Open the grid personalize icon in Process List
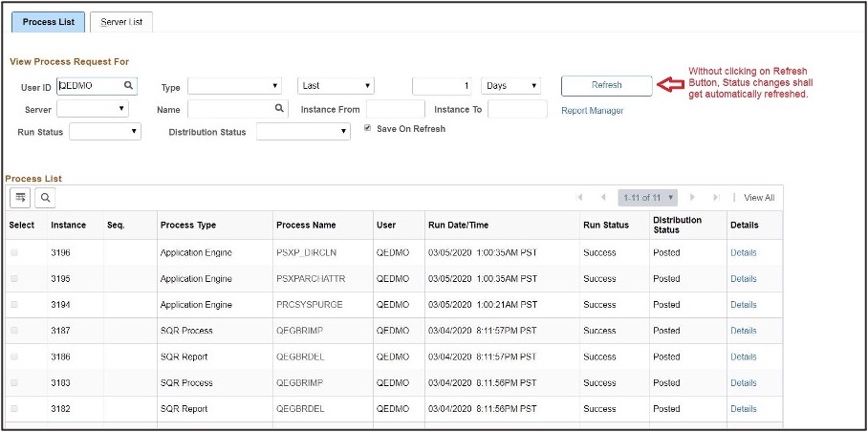Viewport: 868px width, 432px height. tap(20, 198)
